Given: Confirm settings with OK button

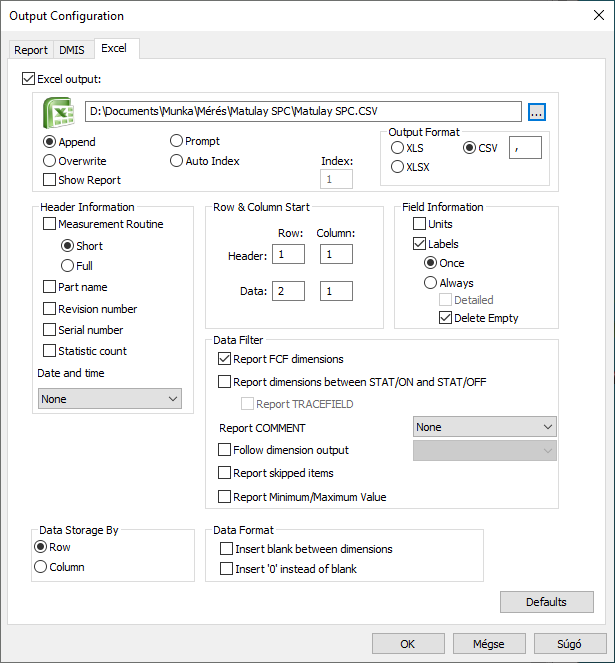Looking at the screenshot, I should [408, 644].
